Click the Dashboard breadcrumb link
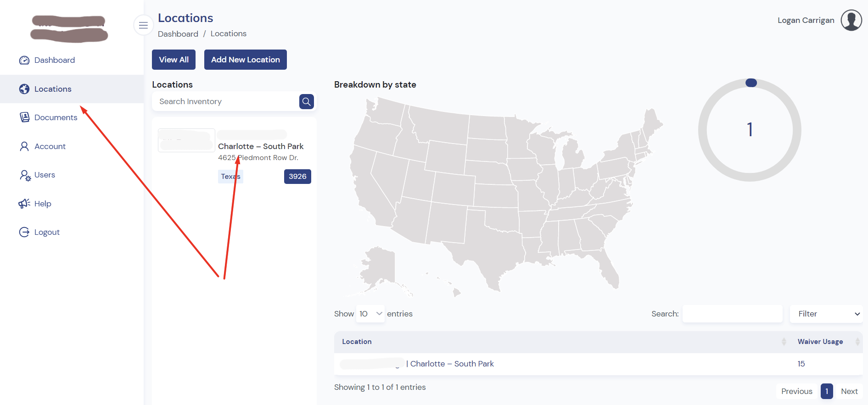868x405 pixels. click(178, 34)
